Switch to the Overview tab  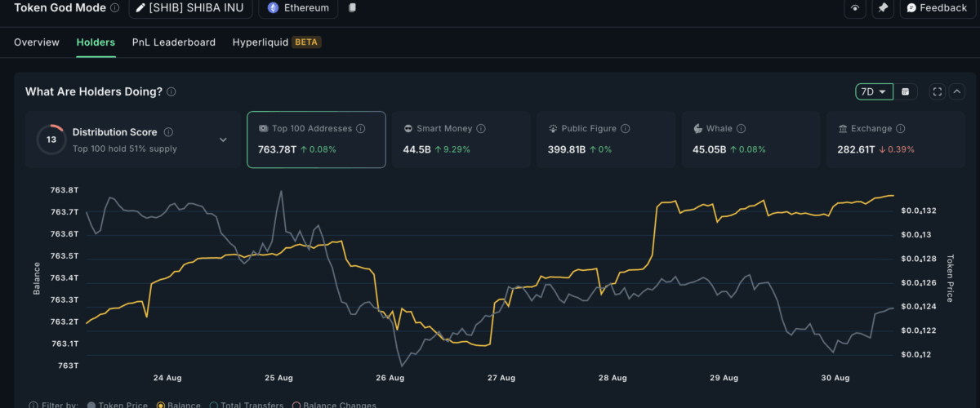click(37, 42)
